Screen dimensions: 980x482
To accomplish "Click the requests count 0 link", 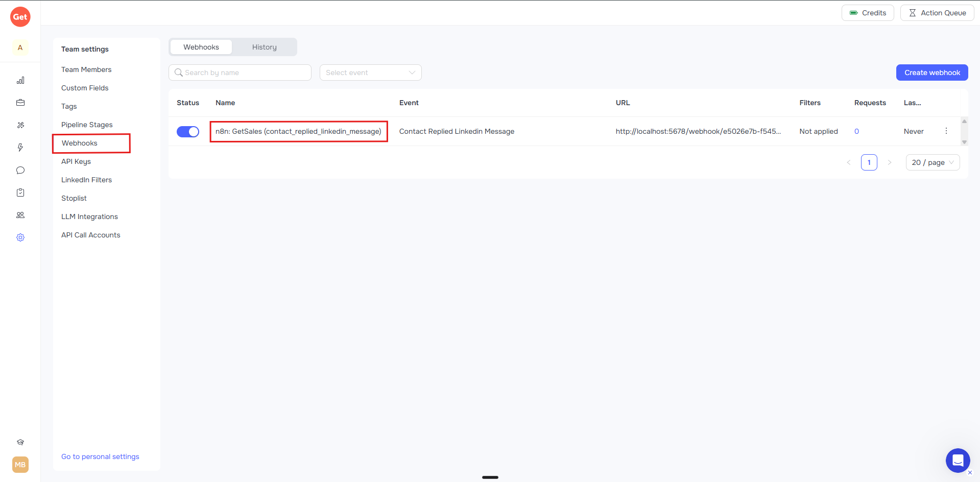I will pyautogui.click(x=856, y=131).
